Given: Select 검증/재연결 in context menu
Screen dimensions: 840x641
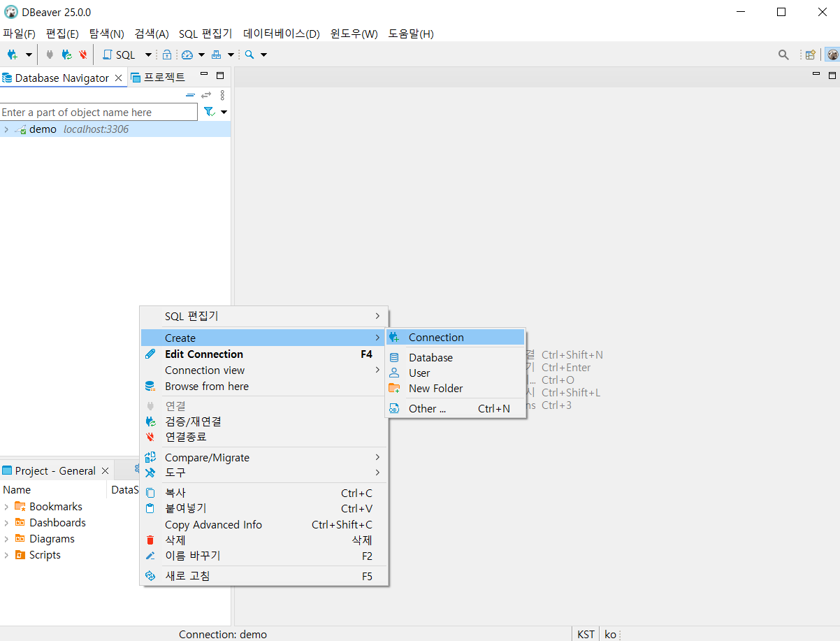Looking at the screenshot, I should (264, 422).
